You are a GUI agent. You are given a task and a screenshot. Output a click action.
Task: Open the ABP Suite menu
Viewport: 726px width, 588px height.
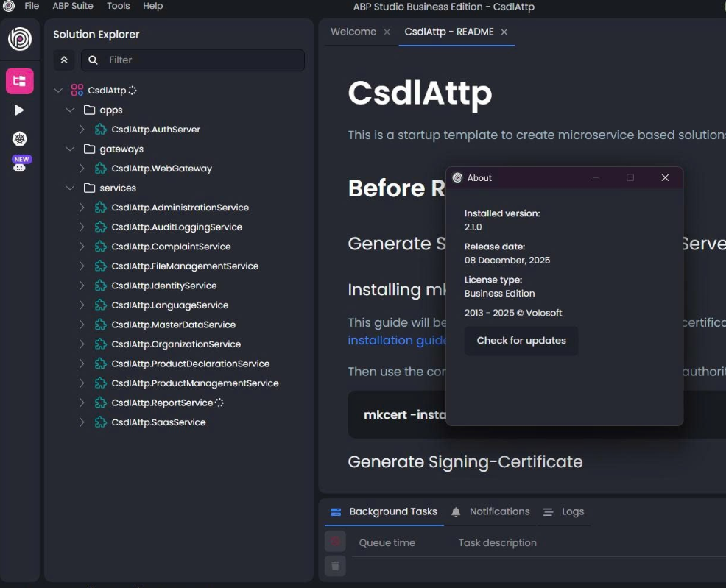pyautogui.click(x=73, y=6)
